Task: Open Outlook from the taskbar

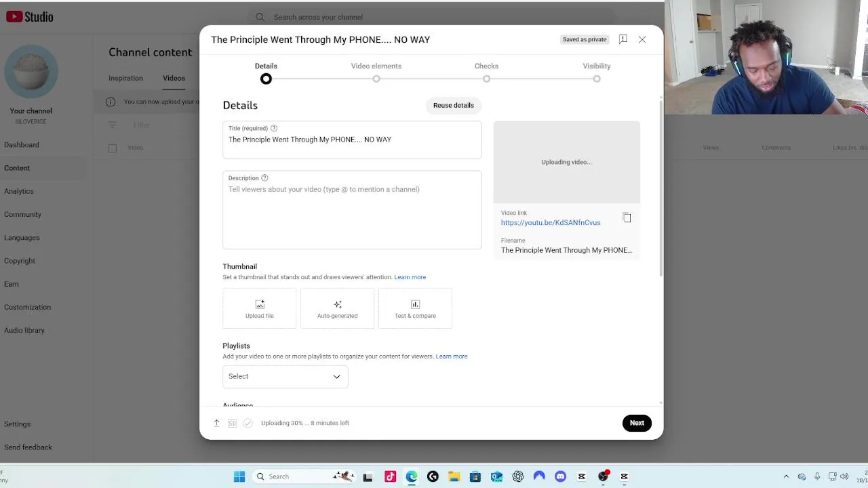Action: tap(496, 476)
